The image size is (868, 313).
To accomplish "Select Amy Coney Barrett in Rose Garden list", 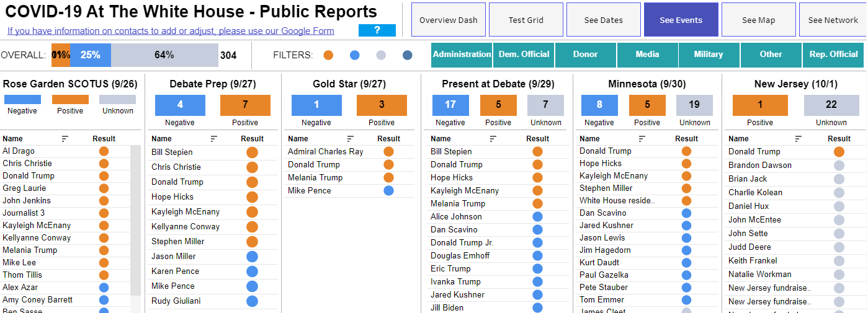I will coord(37,300).
